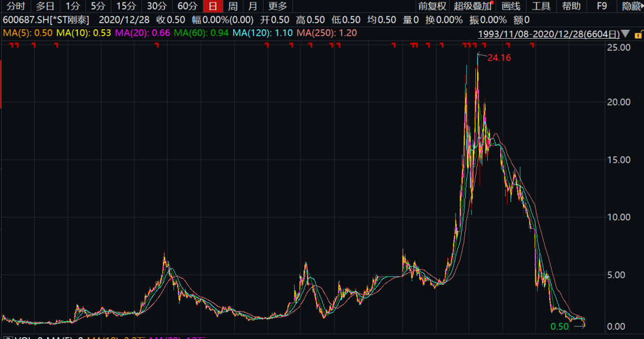
Task: Click 隐藏 to hide the side panel
Action: click(x=631, y=6)
